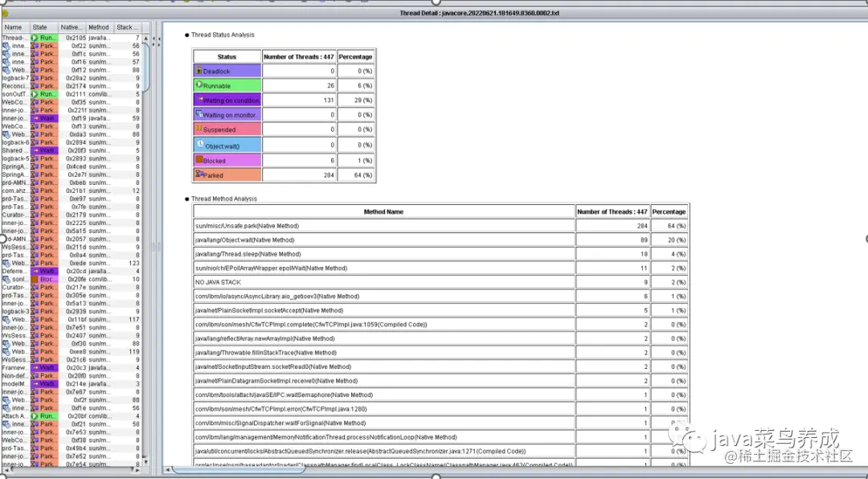The image size is (868, 479).
Task: Click the monitor icon beside name in 0xede row
Action: [6, 263]
